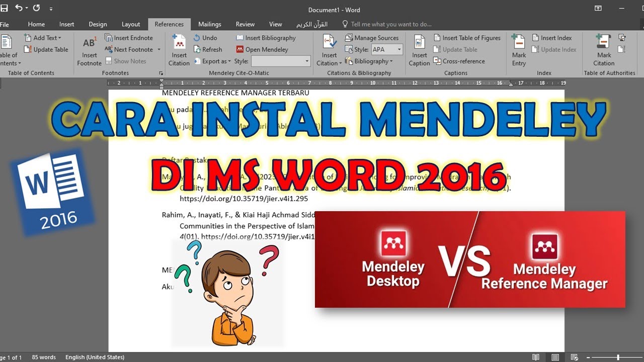The height and width of the screenshot is (362, 644).
Task: Click Mark Citation
Action: [x=604, y=50]
